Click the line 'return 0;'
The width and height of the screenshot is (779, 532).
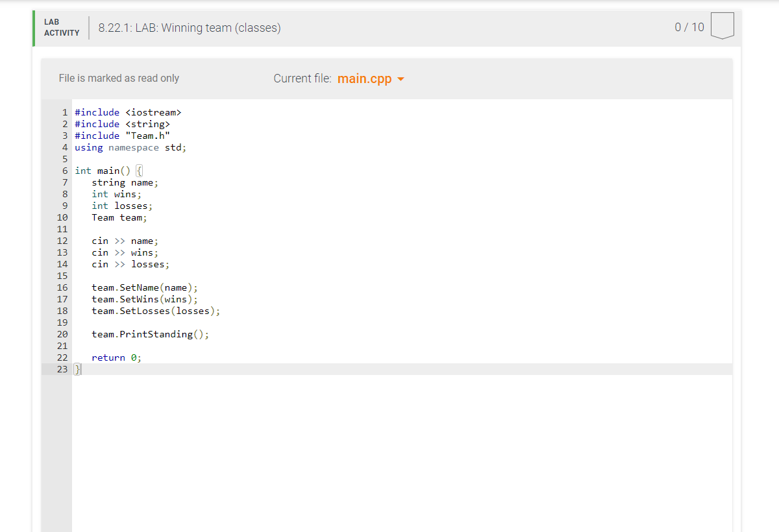click(116, 357)
